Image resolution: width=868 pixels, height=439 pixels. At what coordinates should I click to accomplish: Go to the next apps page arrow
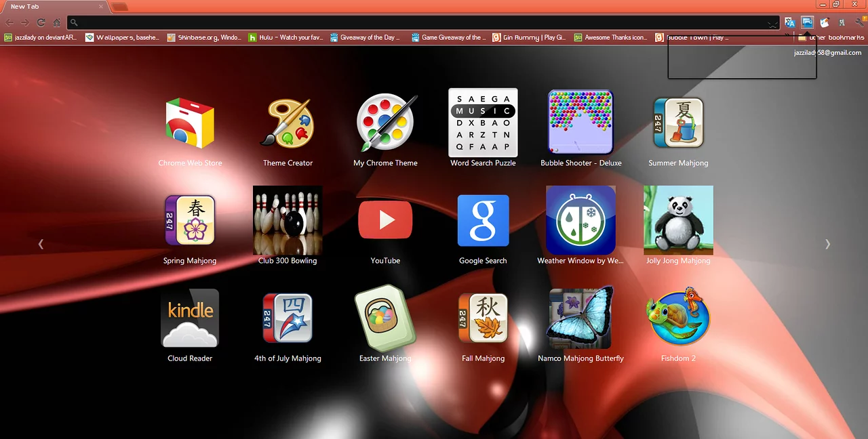(827, 244)
